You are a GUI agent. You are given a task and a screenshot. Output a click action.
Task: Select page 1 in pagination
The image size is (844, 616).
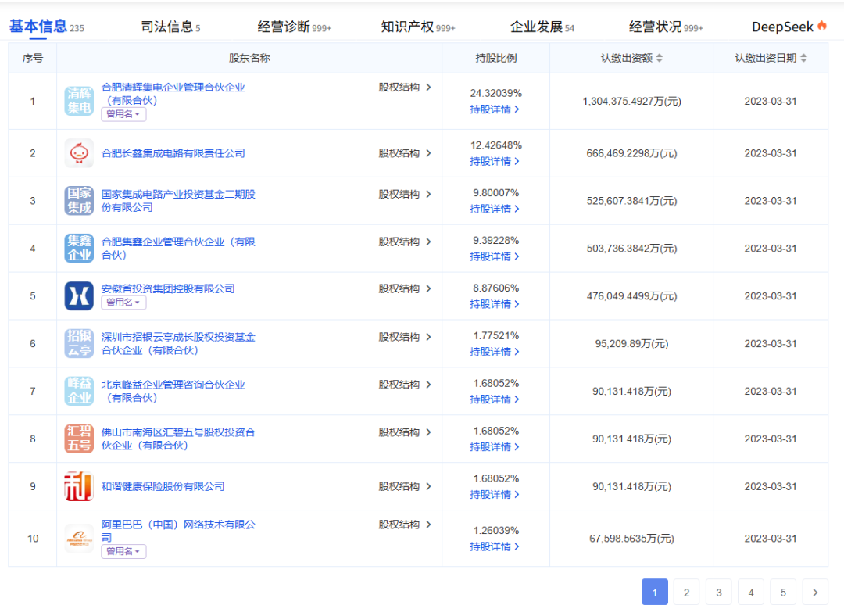pyautogui.click(x=655, y=593)
